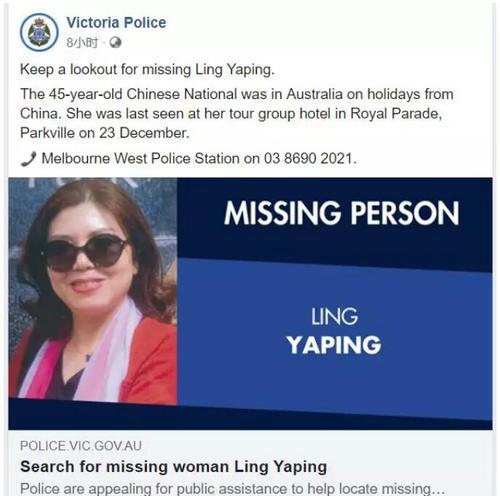Click the dark navy banner bottom strip

250,418
